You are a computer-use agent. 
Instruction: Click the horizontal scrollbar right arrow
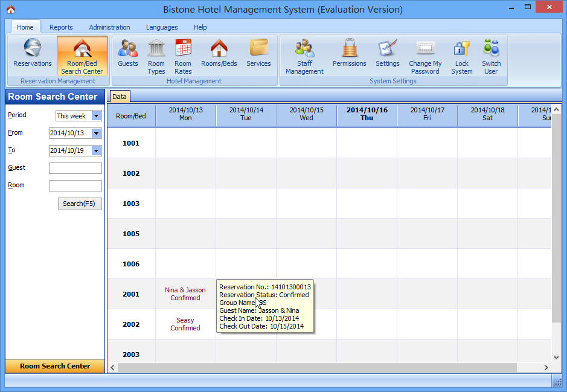coord(546,367)
